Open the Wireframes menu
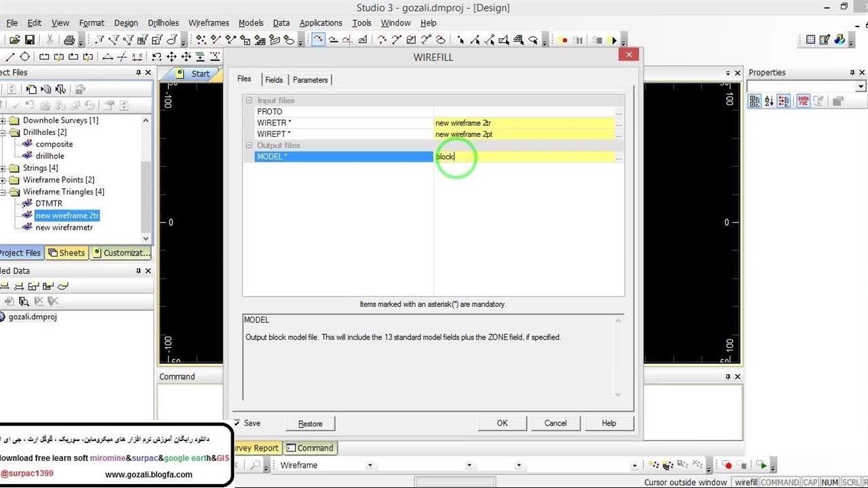This screenshot has height=488, width=868. point(208,23)
